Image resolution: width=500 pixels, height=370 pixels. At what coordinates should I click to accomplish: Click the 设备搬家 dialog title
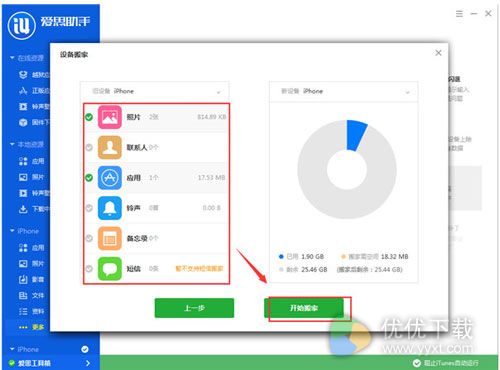click(74, 55)
